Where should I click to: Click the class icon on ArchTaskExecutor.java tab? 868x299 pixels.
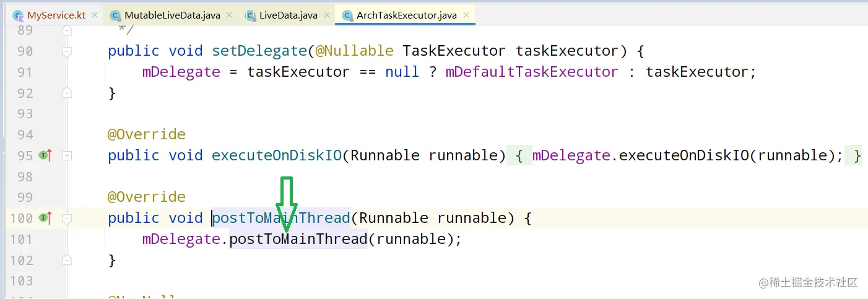tap(347, 15)
